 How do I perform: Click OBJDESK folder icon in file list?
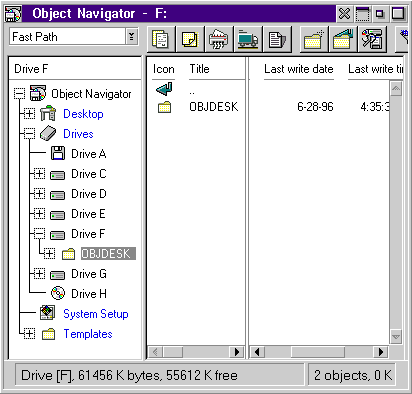pos(164,107)
